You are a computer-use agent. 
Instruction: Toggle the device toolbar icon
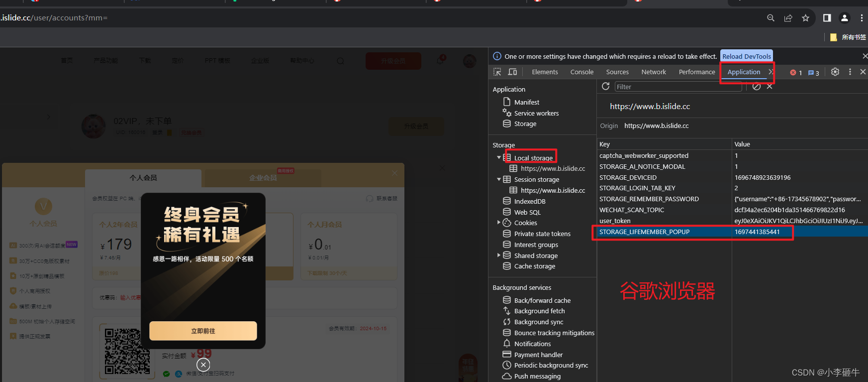[512, 72]
